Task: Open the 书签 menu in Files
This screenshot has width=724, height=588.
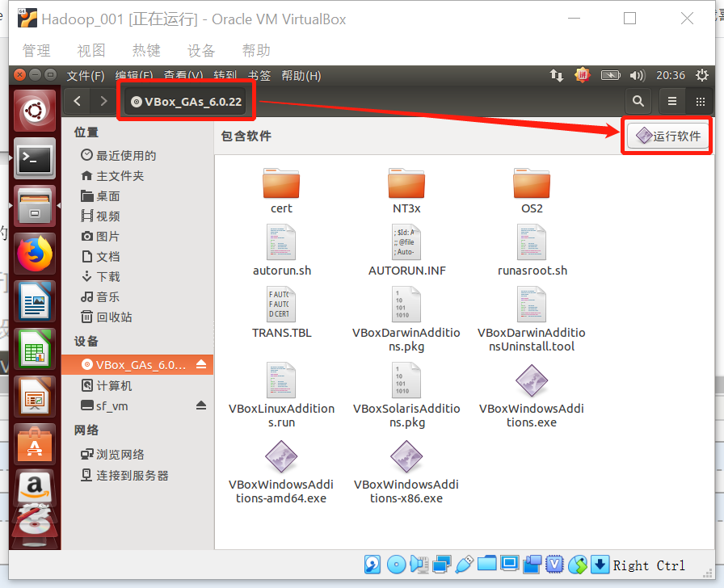Action: (259, 76)
